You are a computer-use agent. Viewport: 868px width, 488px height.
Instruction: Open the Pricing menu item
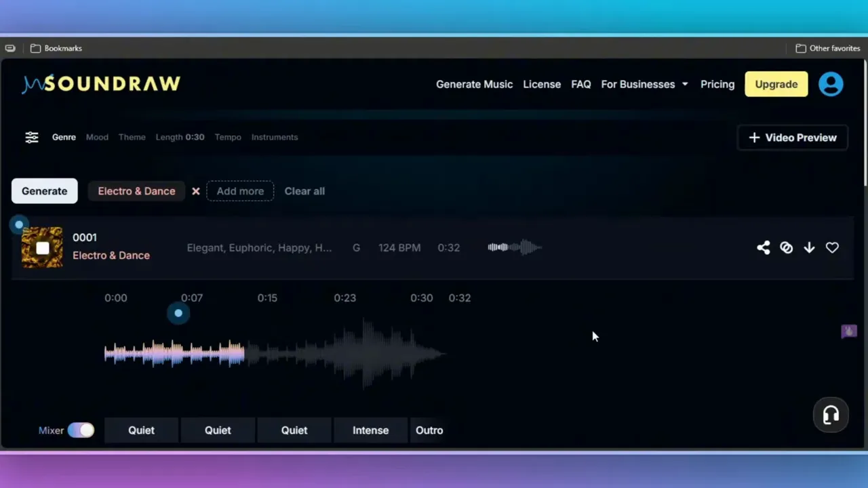(717, 84)
